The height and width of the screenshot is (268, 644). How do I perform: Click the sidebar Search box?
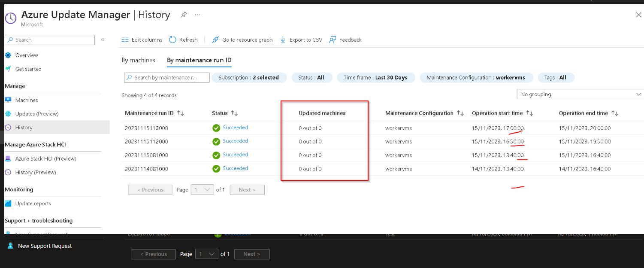point(50,40)
